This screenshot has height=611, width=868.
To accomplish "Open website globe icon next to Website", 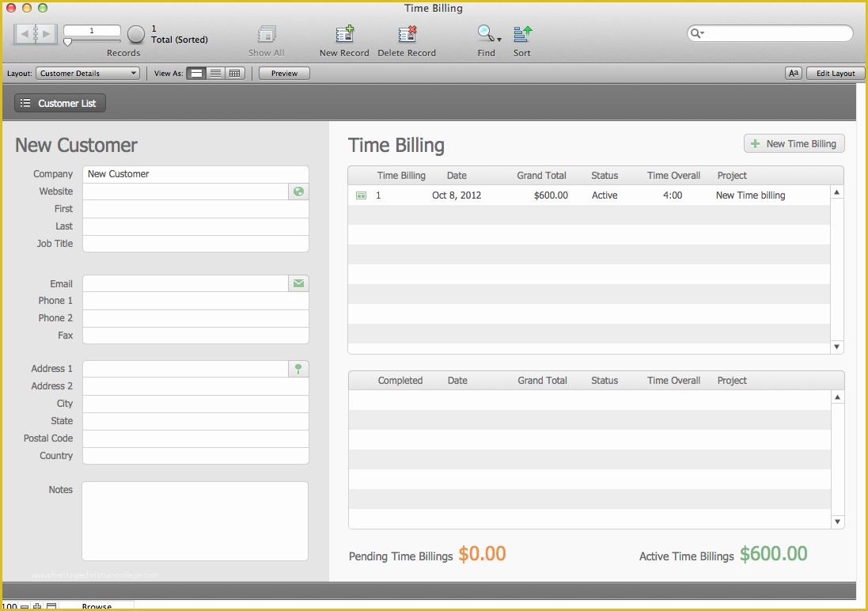I will [x=298, y=192].
